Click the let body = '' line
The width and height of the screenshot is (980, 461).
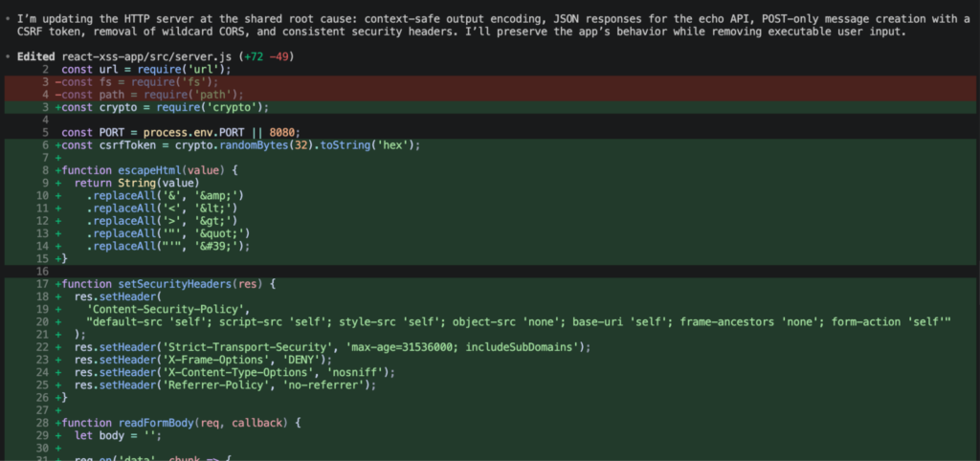[118, 435]
